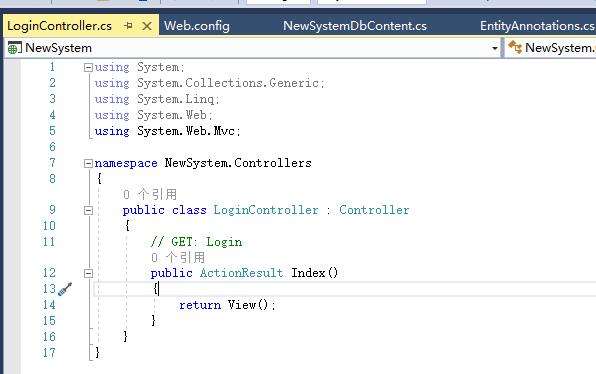The width and height of the screenshot is (596, 374).
Task: Click the screwdriver quick actions icon on line 13
Action: 65,289
